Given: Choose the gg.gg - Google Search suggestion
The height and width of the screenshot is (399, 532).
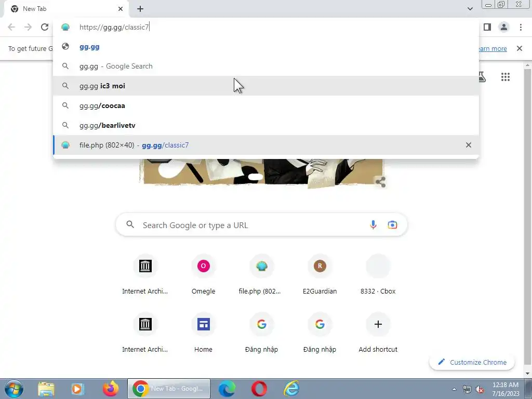Looking at the screenshot, I should click(266, 66).
